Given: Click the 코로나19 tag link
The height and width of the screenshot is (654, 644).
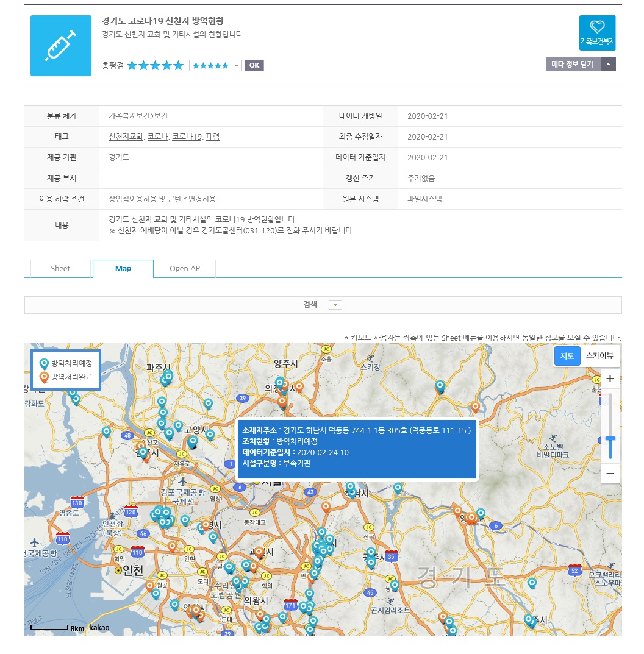Looking at the screenshot, I should coord(187,137).
